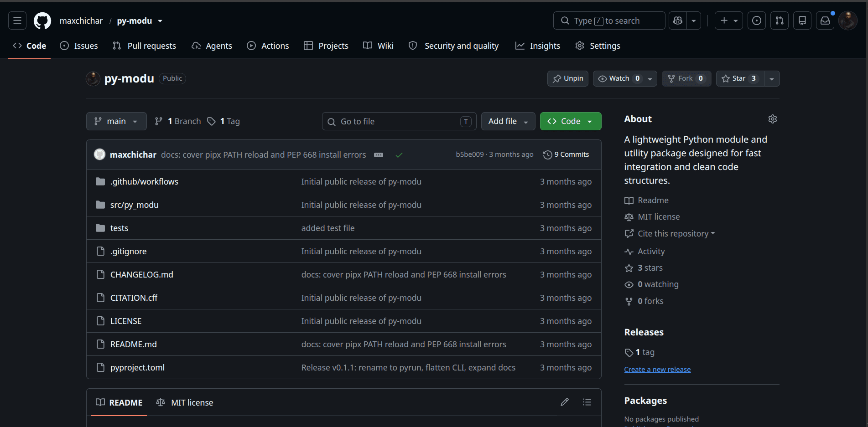Image resolution: width=868 pixels, height=427 pixels.
Task: Expand the Add file dropdown
Action: (x=508, y=121)
